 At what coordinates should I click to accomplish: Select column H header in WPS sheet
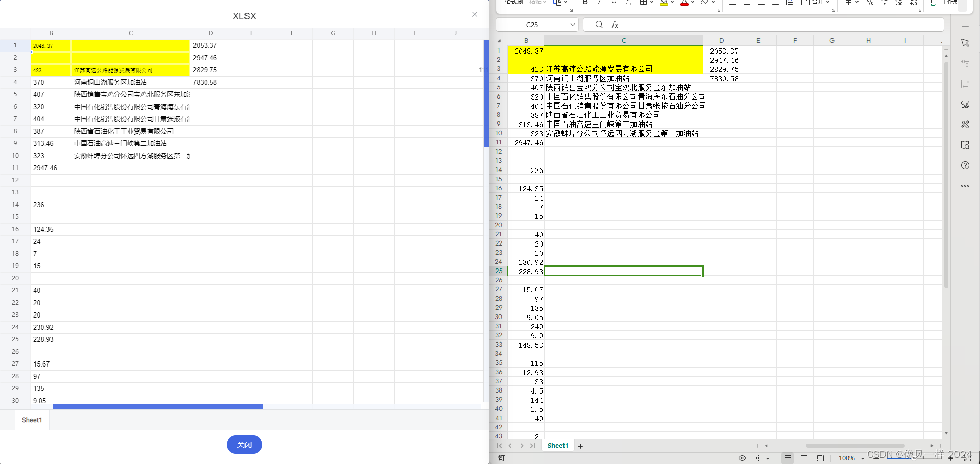(868, 41)
